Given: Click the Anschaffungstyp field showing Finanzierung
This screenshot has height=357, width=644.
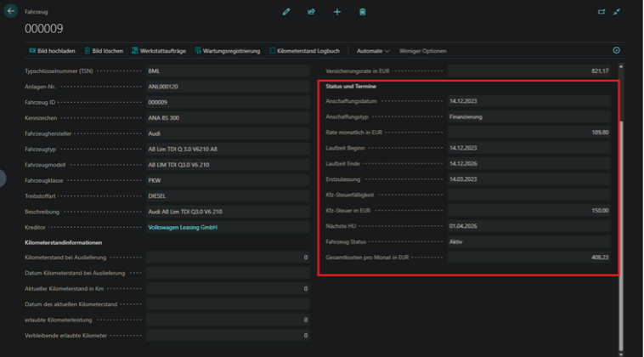Looking at the screenshot, I should (x=528, y=116).
